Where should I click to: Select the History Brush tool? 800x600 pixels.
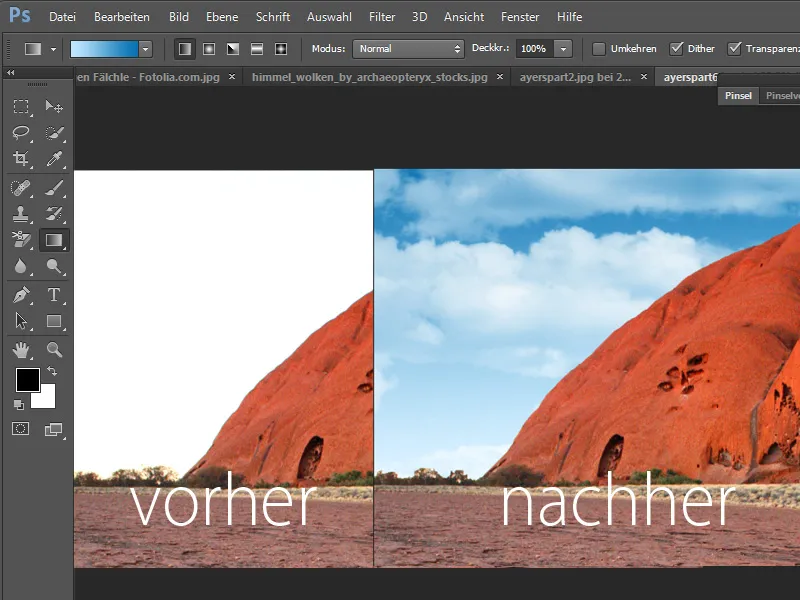click(x=54, y=214)
